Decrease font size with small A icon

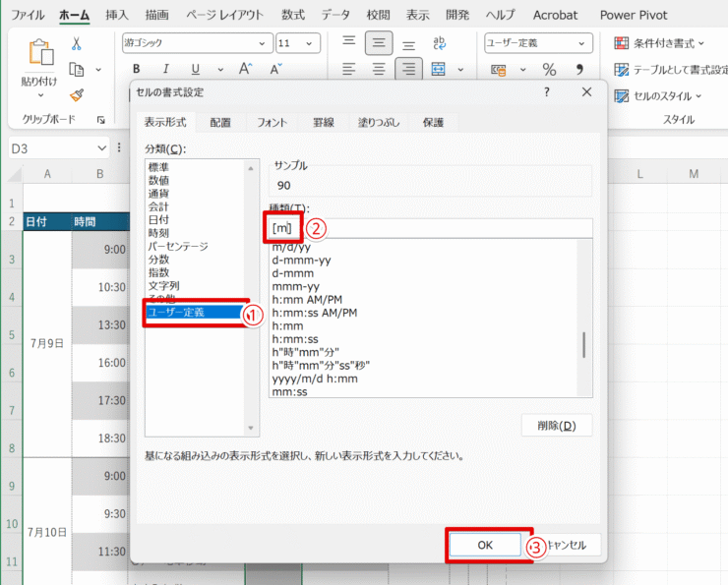coord(275,69)
